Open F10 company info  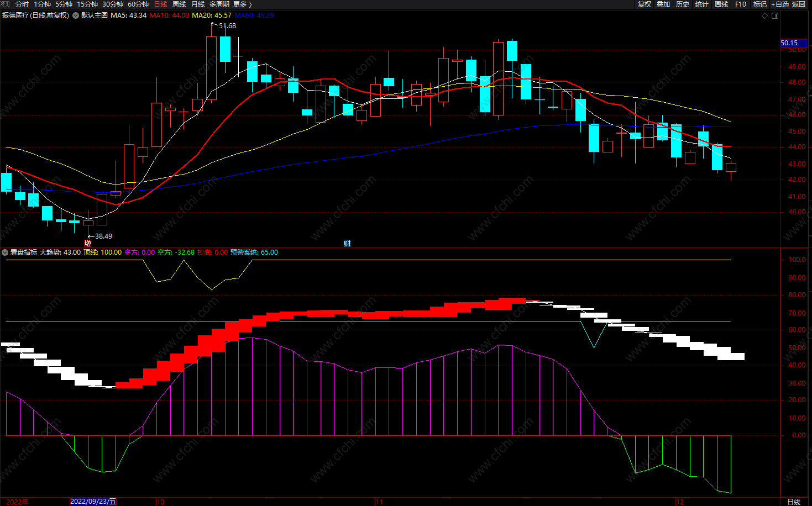pos(741,4)
